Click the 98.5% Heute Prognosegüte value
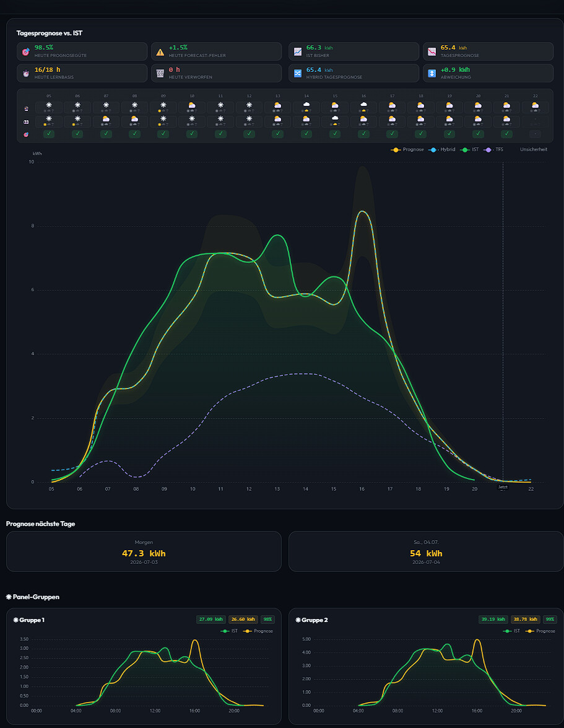Screen dimensions: 564x728 coord(43,47)
